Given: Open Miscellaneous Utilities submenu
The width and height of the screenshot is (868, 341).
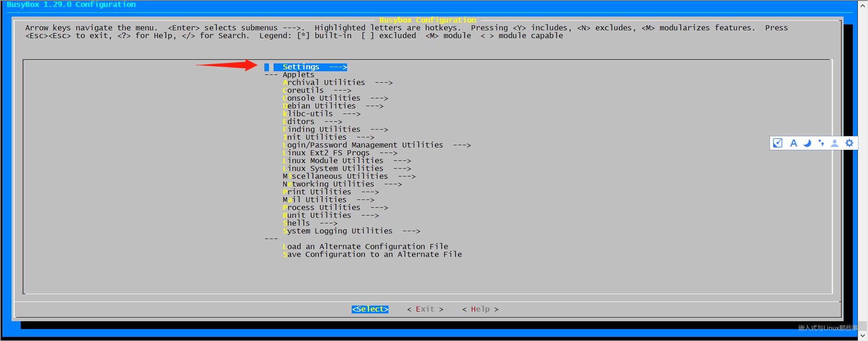Looking at the screenshot, I should 349,176.
